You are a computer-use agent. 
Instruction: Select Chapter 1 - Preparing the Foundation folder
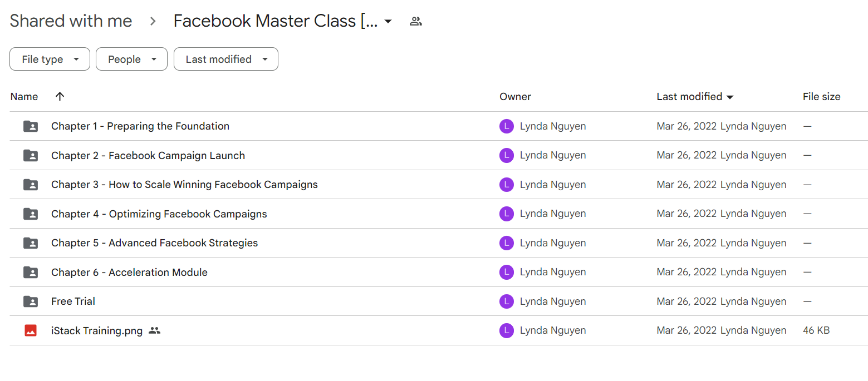coord(140,126)
